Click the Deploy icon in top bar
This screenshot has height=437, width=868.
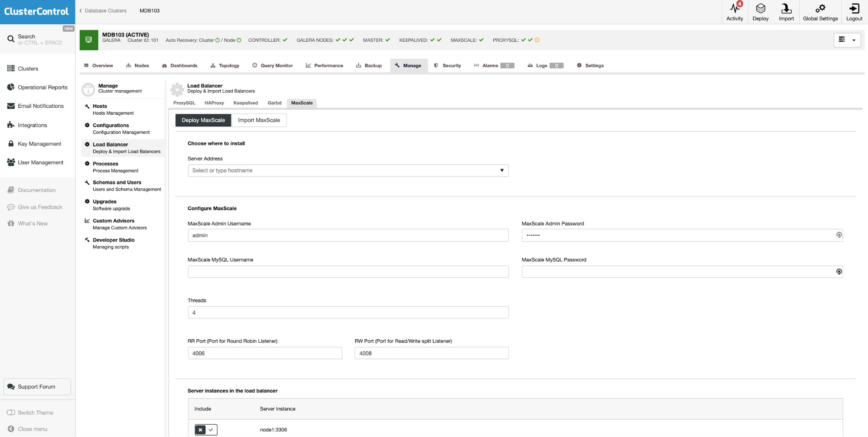pyautogui.click(x=760, y=12)
